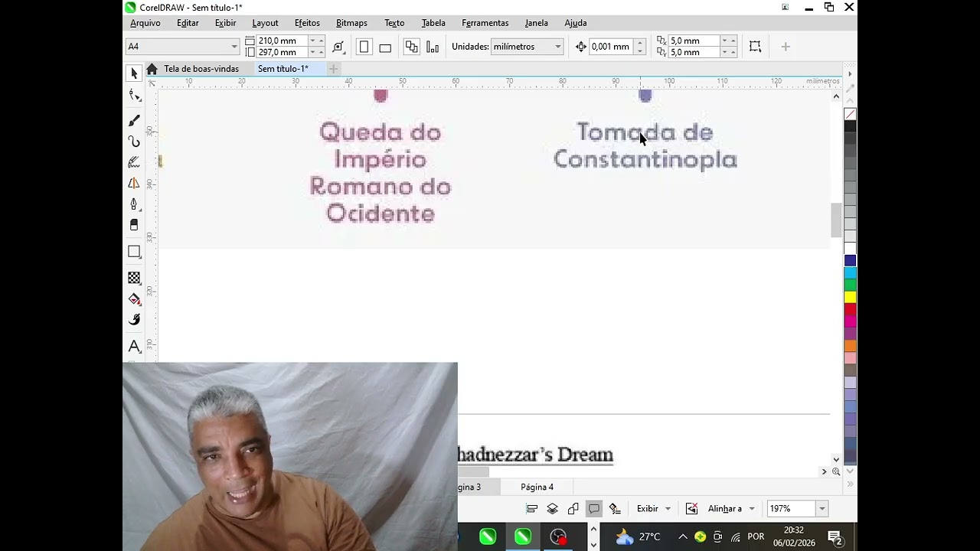Screen dimensions: 980x551
Task: Click plus button on property bar
Action: (785, 47)
